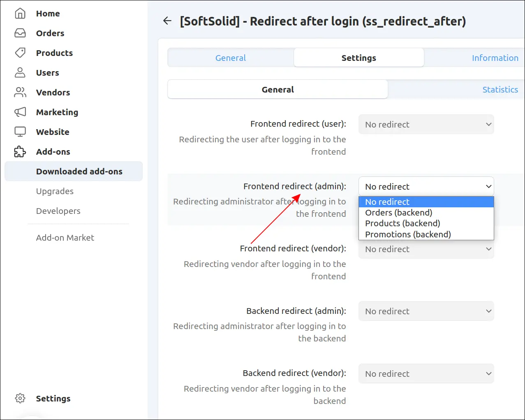Click the Website monitor icon
The width and height of the screenshot is (525, 420).
pyautogui.click(x=20, y=132)
